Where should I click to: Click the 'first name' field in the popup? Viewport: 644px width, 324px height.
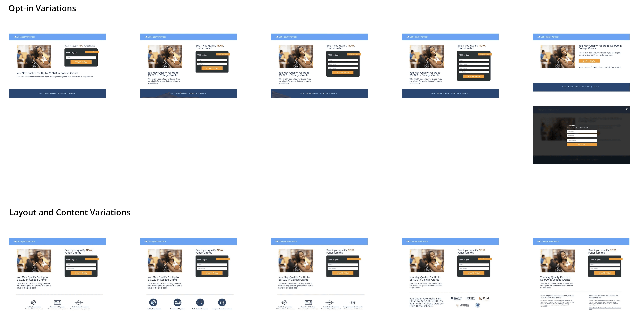pyautogui.click(x=582, y=131)
